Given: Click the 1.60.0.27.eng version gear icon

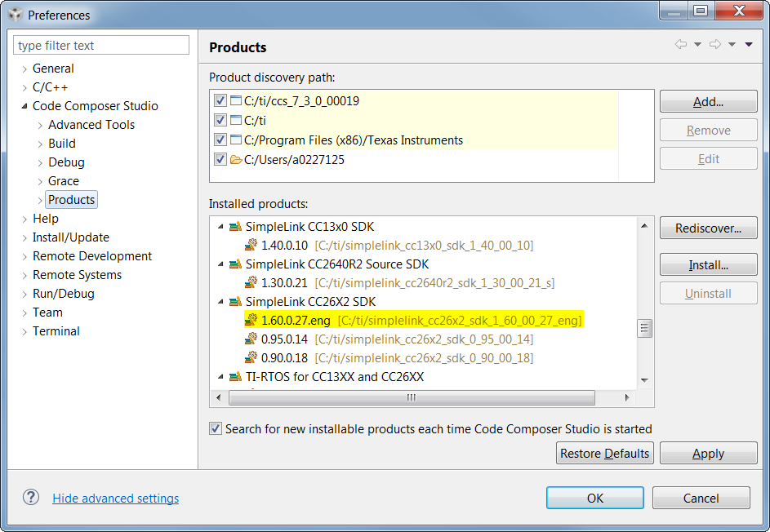Looking at the screenshot, I should 251,320.
